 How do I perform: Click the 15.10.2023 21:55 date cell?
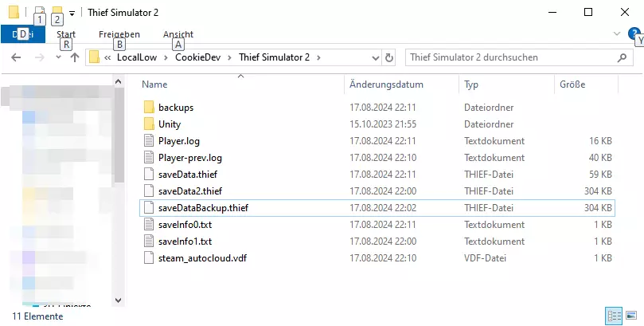tap(383, 124)
